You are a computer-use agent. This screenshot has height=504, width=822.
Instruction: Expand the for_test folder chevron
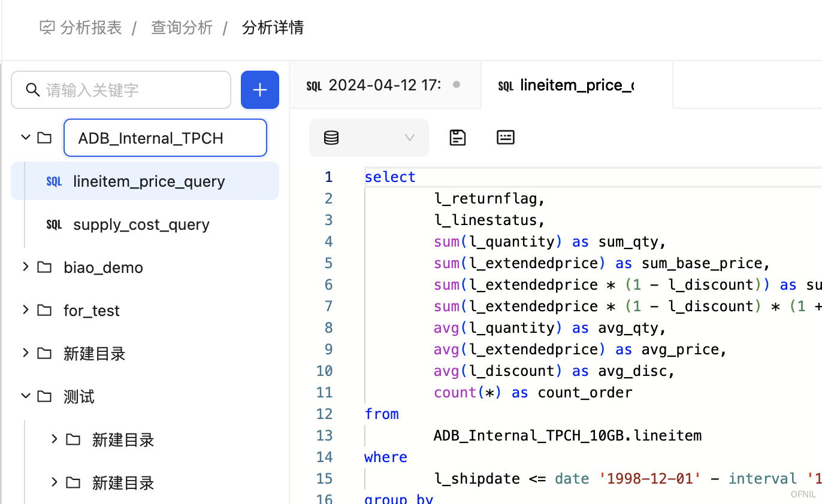[26, 309]
